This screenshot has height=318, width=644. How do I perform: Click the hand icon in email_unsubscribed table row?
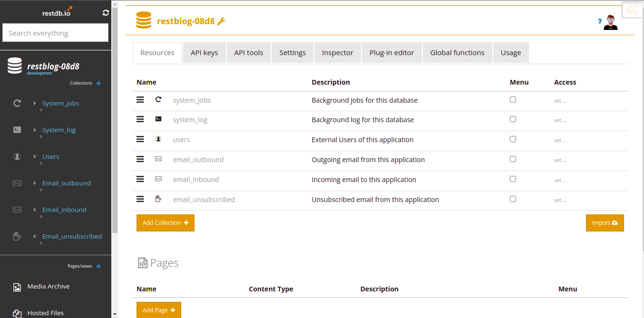coord(158,199)
